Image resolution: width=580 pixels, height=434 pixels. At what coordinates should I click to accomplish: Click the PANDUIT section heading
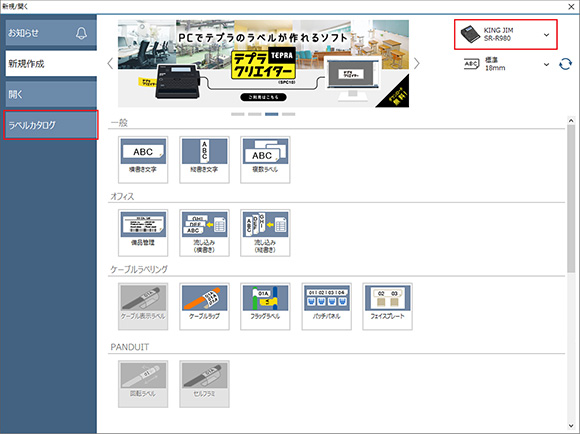129,347
